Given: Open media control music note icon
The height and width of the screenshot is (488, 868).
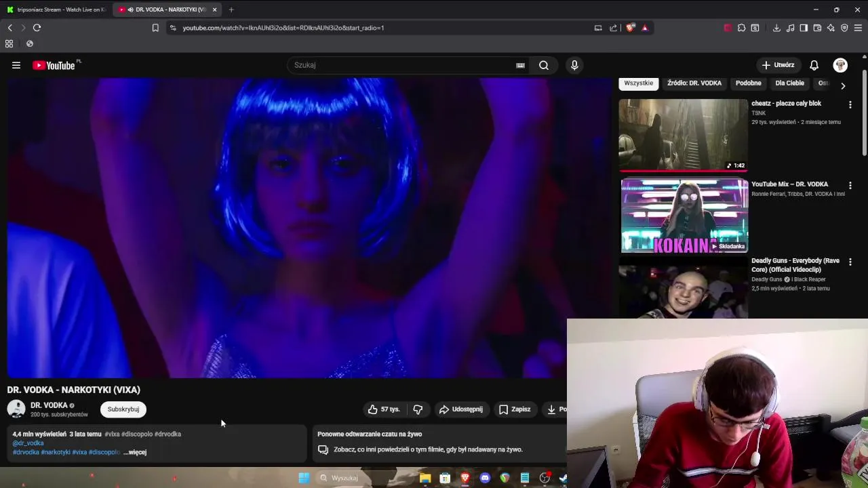Looking at the screenshot, I should pos(790,28).
